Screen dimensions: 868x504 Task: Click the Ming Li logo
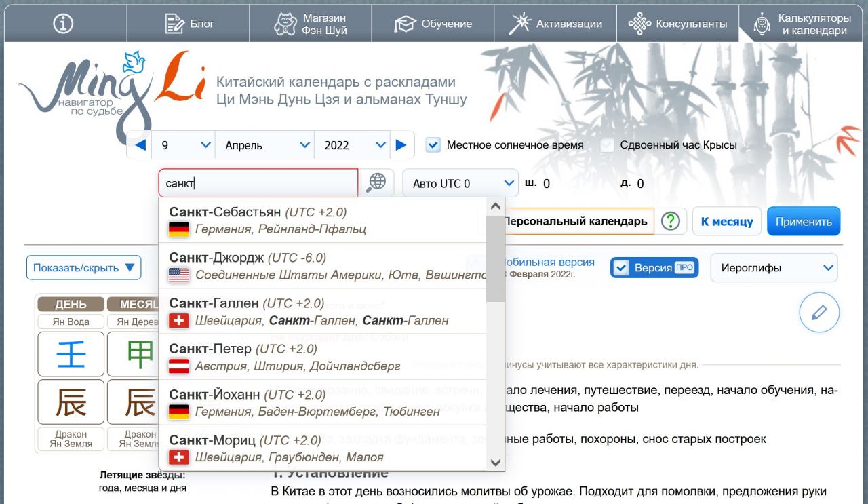(x=108, y=85)
